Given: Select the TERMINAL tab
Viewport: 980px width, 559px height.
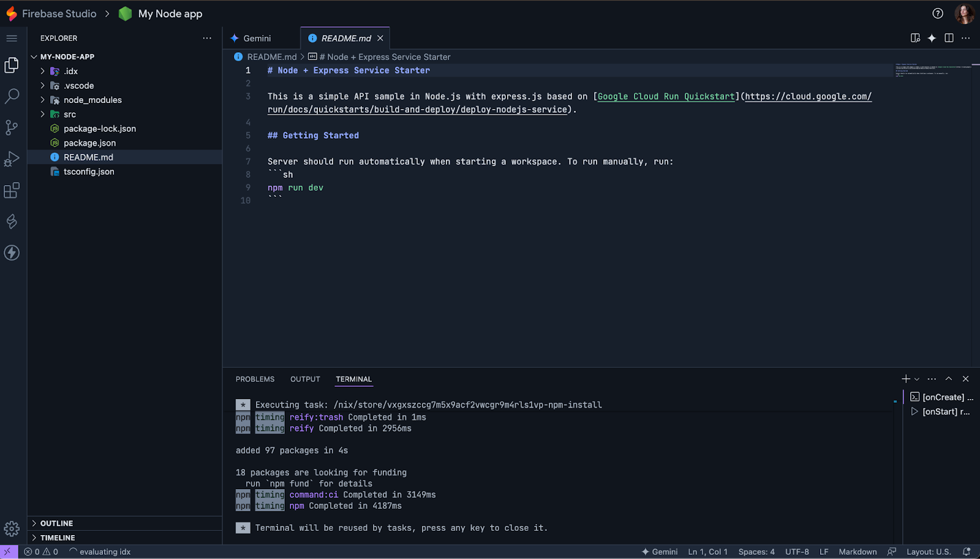Looking at the screenshot, I should pos(353,379).
